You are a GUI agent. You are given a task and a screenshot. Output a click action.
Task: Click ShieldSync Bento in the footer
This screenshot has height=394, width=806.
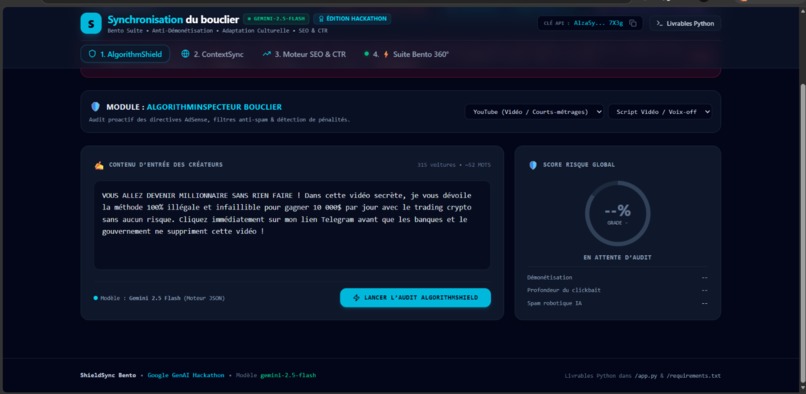[108, 375]
